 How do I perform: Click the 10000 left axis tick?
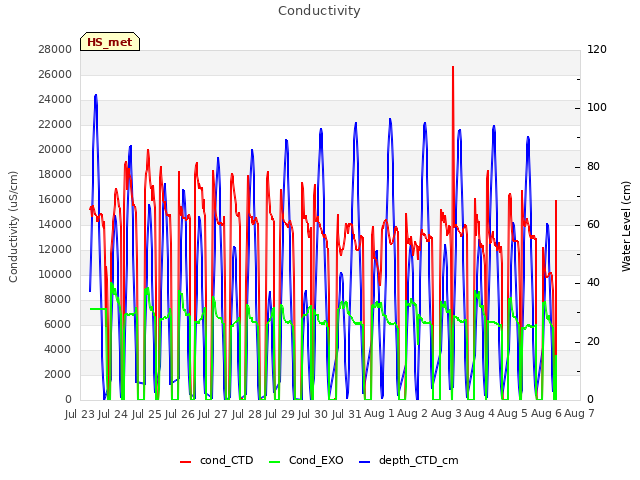tap(55, 274)
